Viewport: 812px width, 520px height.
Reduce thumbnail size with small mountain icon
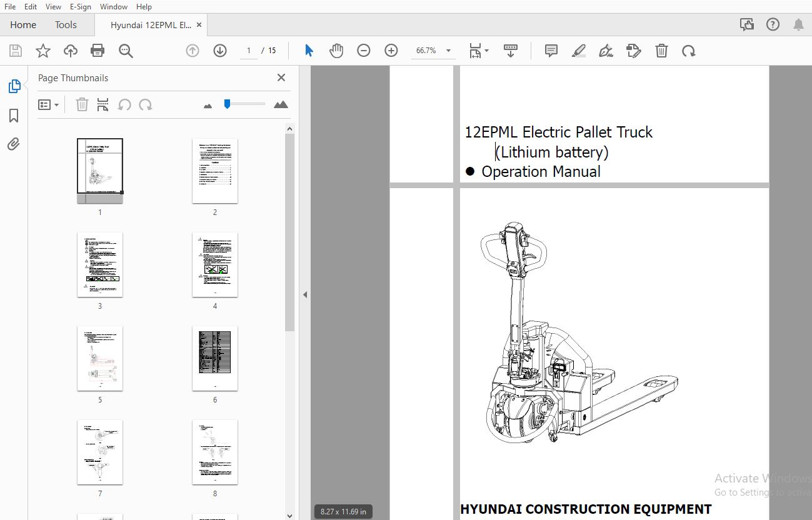point(208,106)
